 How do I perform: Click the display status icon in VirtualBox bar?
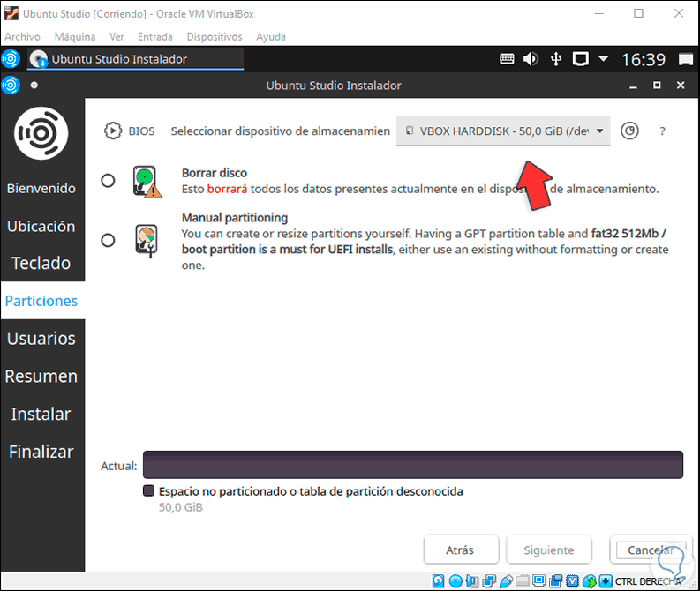(539, 580)
